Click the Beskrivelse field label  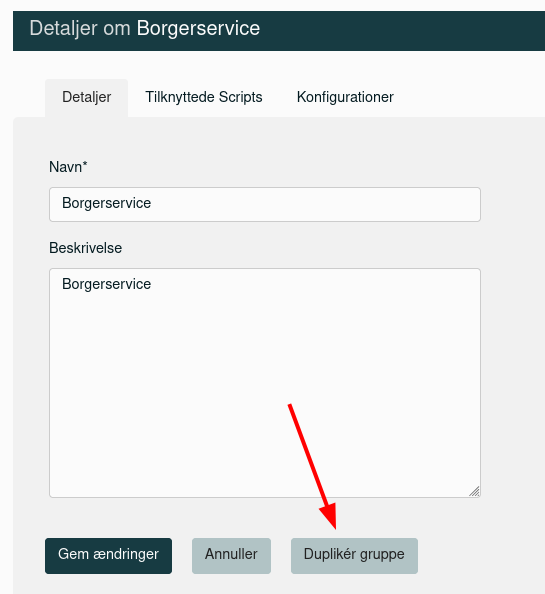[x=86, y=248]
